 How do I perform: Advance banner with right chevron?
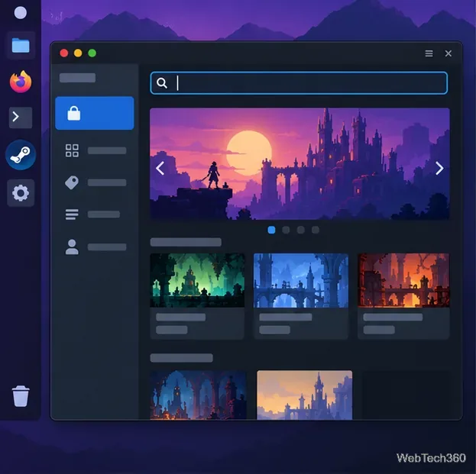439,169
